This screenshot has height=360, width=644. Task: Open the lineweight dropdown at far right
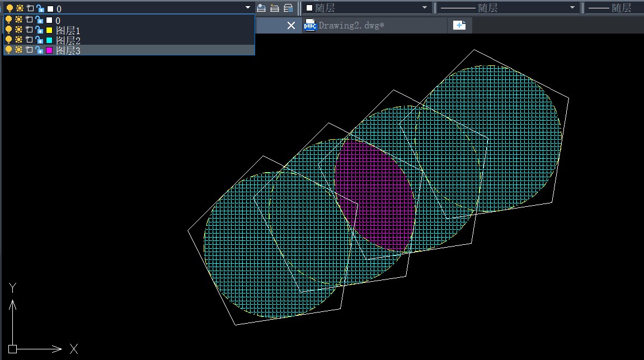coord(614,8)
